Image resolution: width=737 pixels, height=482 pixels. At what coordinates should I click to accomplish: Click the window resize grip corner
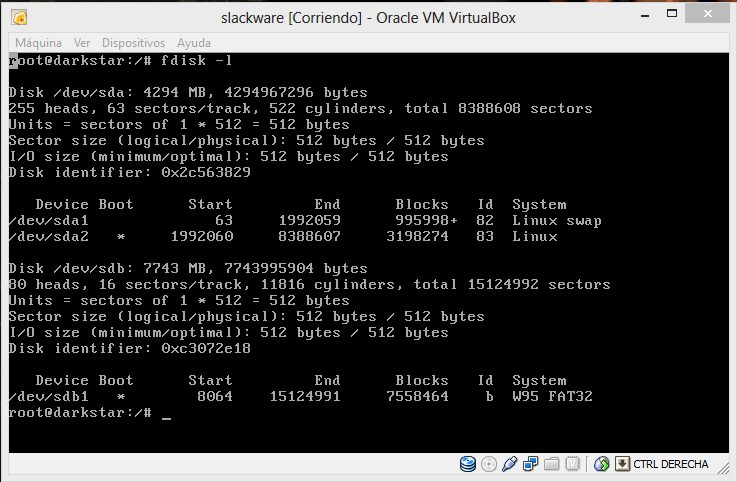pos(723,468)
